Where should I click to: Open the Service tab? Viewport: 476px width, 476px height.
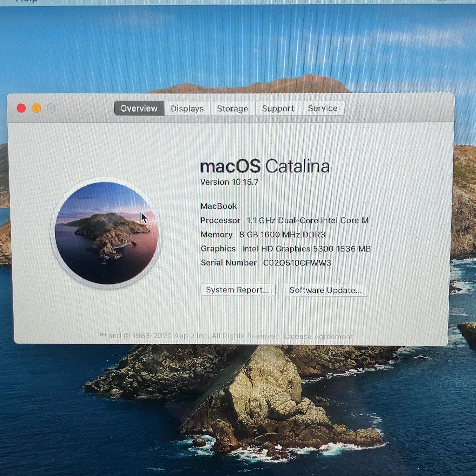click(322, 108)
